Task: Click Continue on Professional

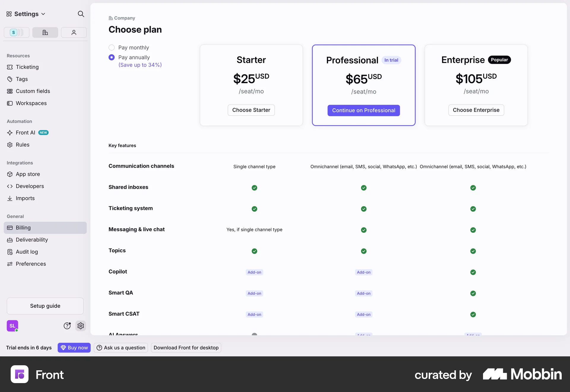Action: [x=363, y=110]
